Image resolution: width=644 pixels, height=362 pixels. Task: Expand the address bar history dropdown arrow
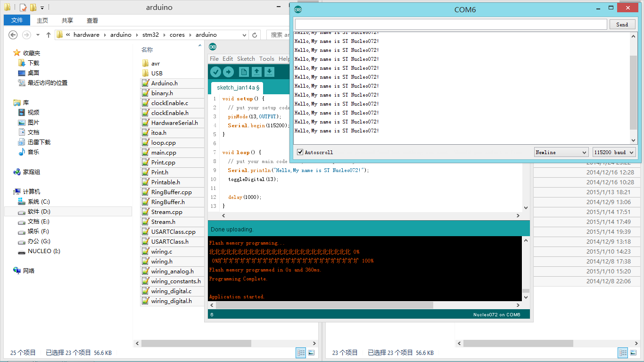pyautogui.click(x=244, y=35)
